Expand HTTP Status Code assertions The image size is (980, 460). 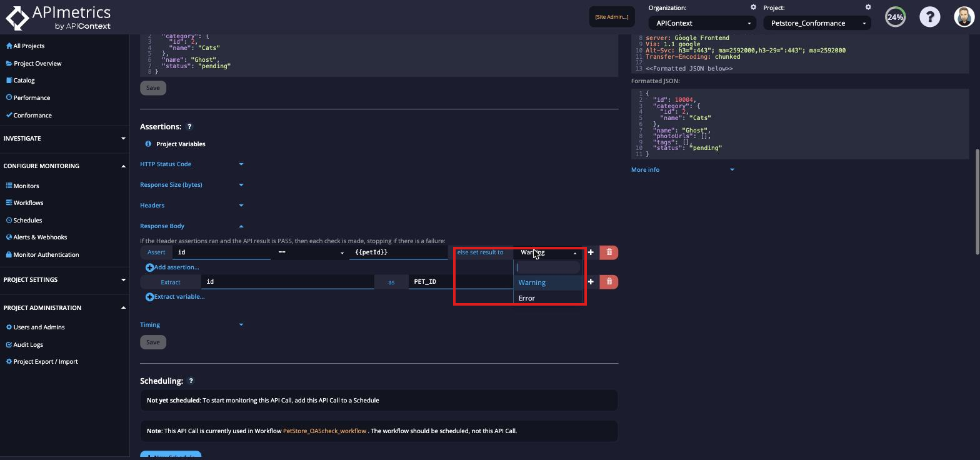pyautogui.click(x=192, y=164)
